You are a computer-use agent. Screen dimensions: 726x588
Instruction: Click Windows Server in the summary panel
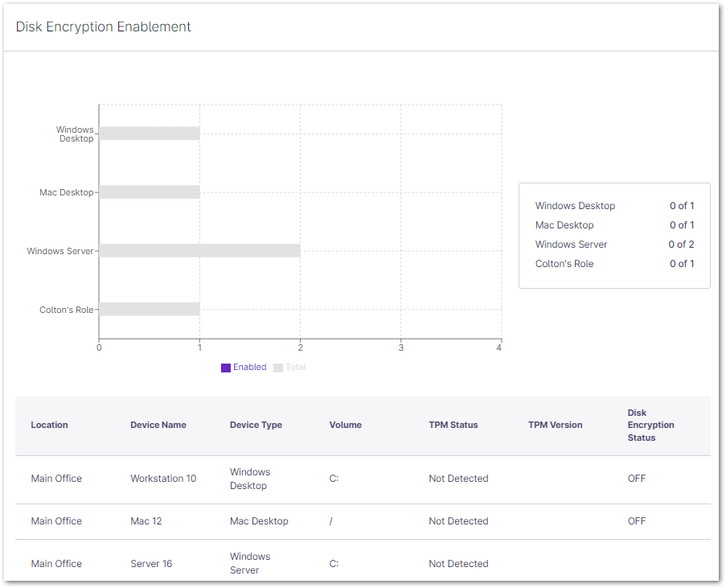click(572, 245)
